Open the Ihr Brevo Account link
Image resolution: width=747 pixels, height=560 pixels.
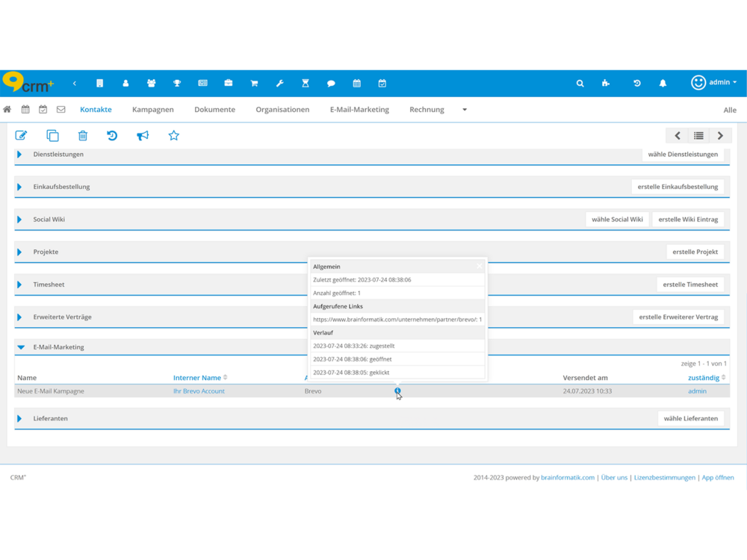point(199,391)
